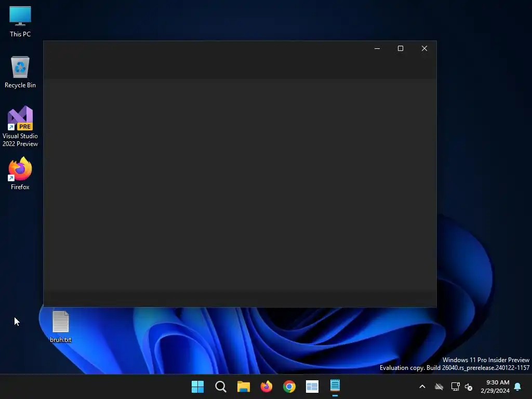Open taskbar Search
This screenshot has height=399, width=532.
pos(220,387)
